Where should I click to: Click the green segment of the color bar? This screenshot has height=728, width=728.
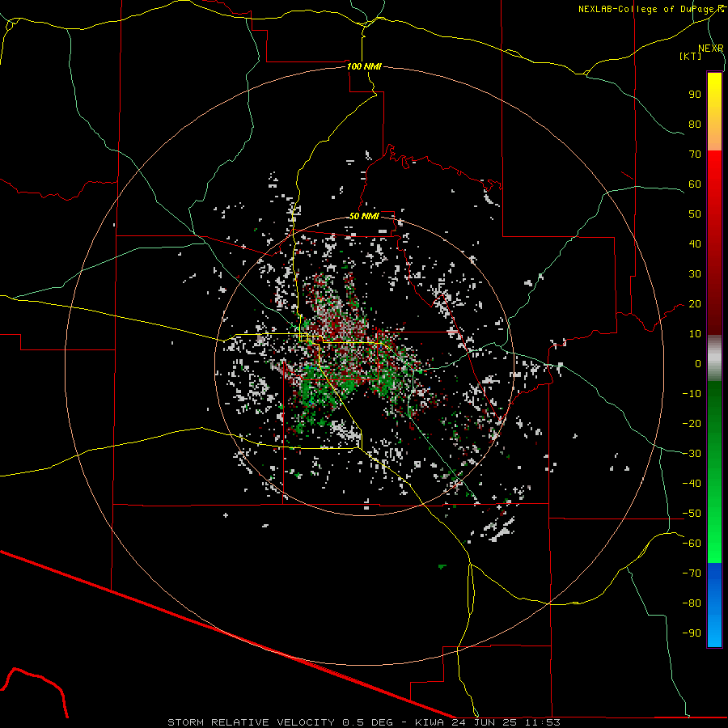tap(714, 472)
